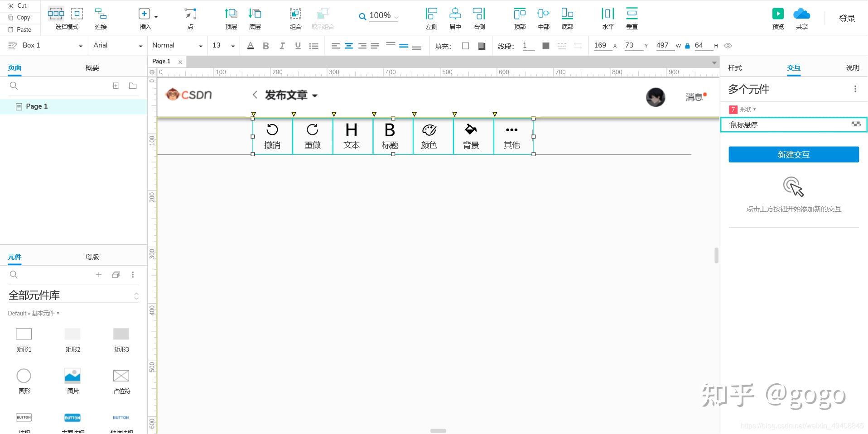Viewport: 868px width, 434px height.
Task: Select the 占位符 placeholder widget
Action: pos(121,381)
